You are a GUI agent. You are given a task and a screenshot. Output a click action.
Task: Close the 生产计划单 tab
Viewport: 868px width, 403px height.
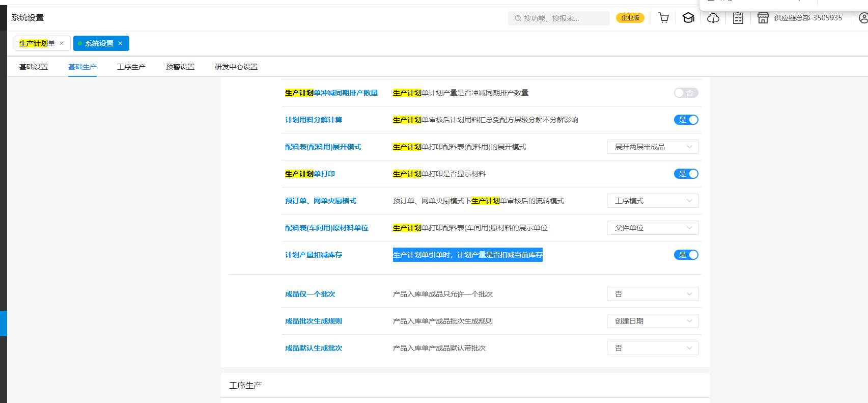tap(62, 43)
